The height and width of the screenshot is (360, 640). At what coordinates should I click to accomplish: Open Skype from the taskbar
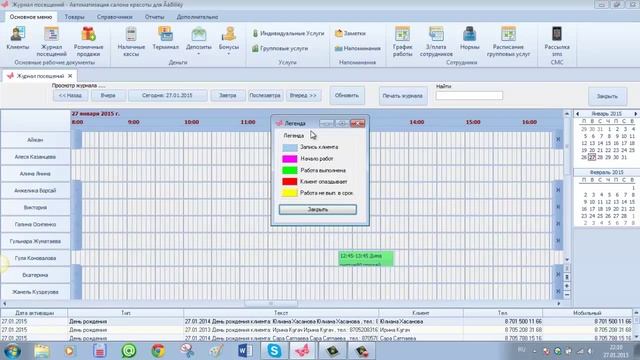(274, 351)
